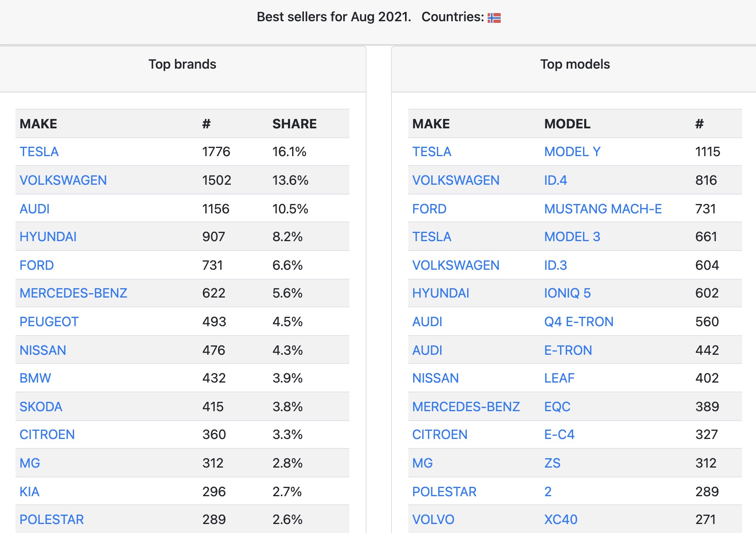This screenshot has width=756, height=533.
Task: Open the TESLA brand link in Top brands
Action: [x=39, y=152]
